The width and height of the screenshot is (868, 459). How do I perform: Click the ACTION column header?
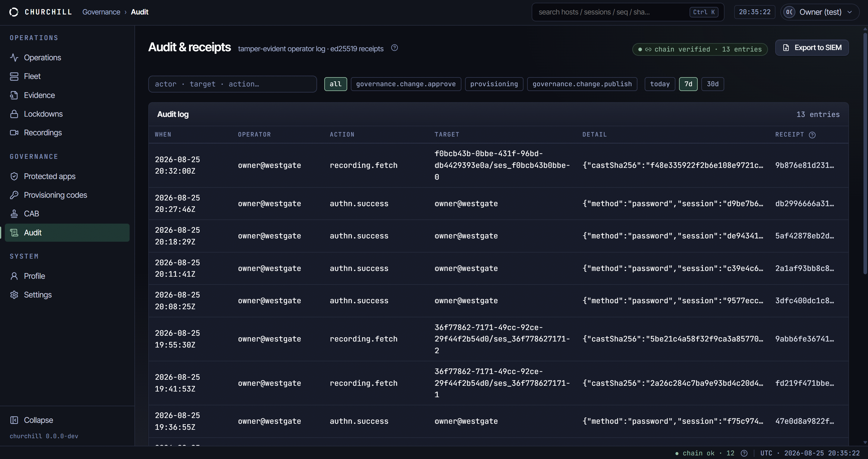pos(342,134)
